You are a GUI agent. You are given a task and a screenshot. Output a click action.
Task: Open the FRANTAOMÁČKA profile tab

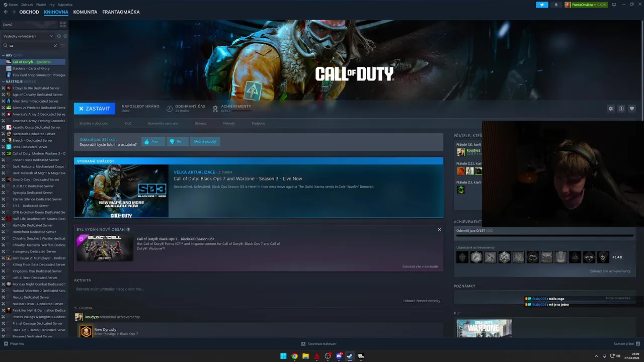click(x=121, y=12)
